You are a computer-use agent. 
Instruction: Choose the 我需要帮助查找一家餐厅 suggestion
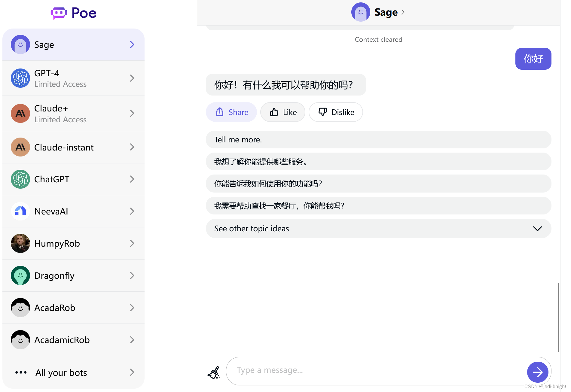[x=378, y=206]
